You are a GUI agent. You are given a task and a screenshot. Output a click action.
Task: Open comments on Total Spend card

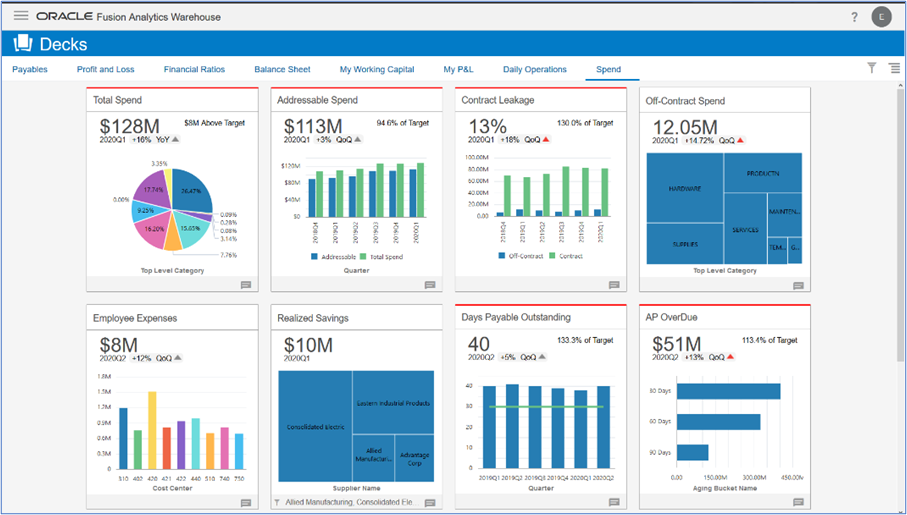click(x=246, y=285)
